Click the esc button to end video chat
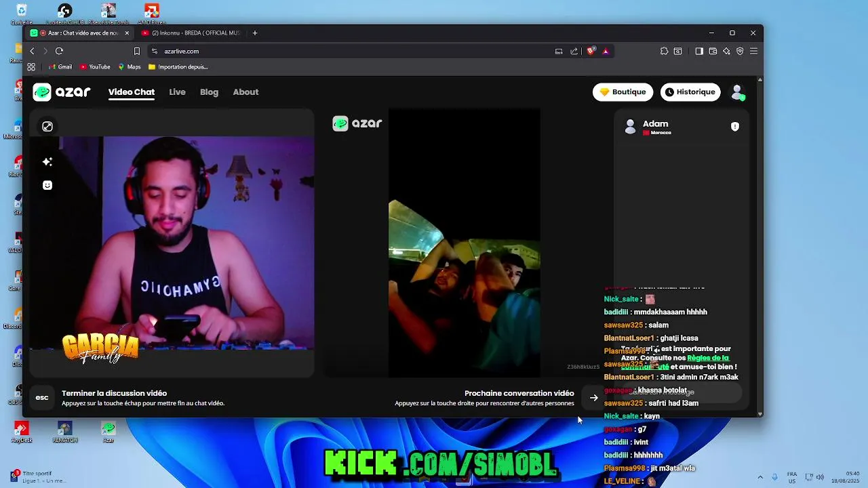This screenshot has height=488, width=868. (x=42, y=398)
